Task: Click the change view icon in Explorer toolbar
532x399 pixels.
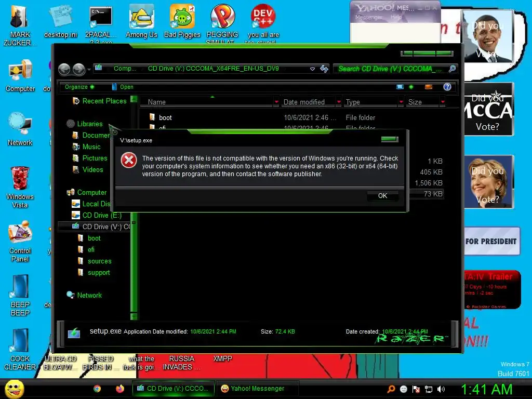Action: click(x=400, y=87)
